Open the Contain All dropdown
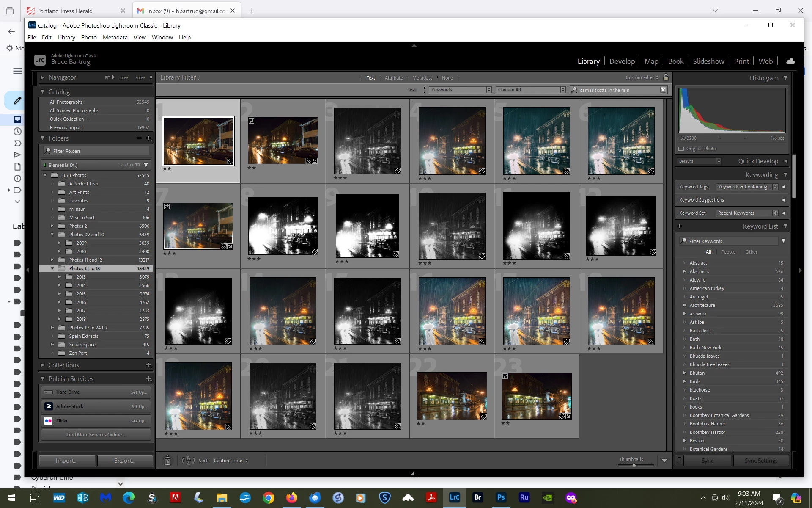 click(530, 90)
